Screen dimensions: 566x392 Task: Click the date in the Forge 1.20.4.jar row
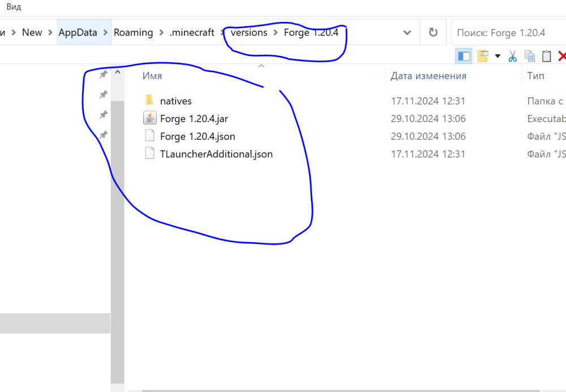(x=428, y=119)
